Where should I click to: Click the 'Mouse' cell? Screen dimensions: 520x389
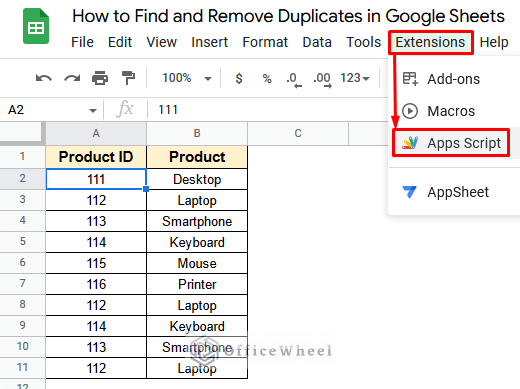197,263
